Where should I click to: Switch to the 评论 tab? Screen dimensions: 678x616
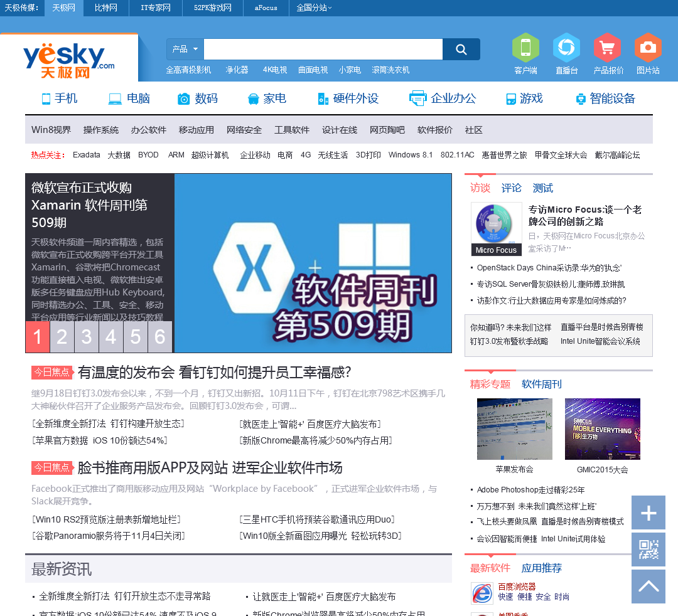(511, 188)
